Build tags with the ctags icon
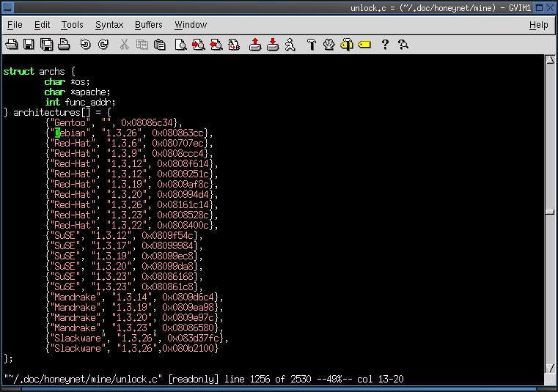This screenshot has height=392, width=558. click(x=347, y=45)
